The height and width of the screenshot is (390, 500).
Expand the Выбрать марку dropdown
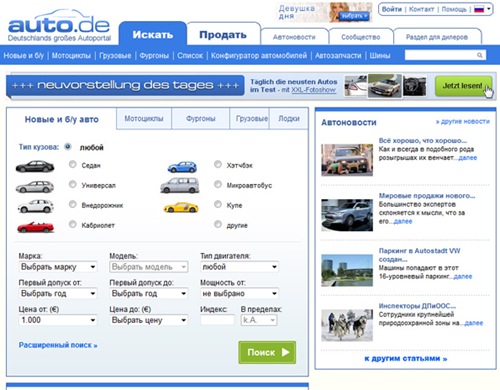pyautogui.click(x=58, y=267)
